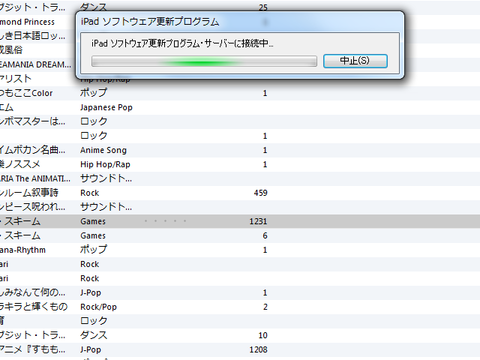Viewport: 480px width, 360px height.
Task: Click Games genre in the row with count 6
Action: point(93,236)
